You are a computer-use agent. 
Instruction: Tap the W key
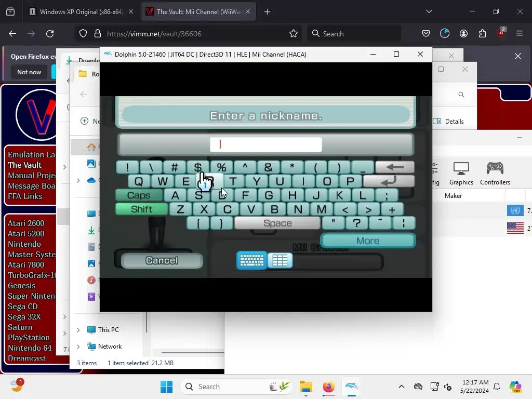coord(162,181)
